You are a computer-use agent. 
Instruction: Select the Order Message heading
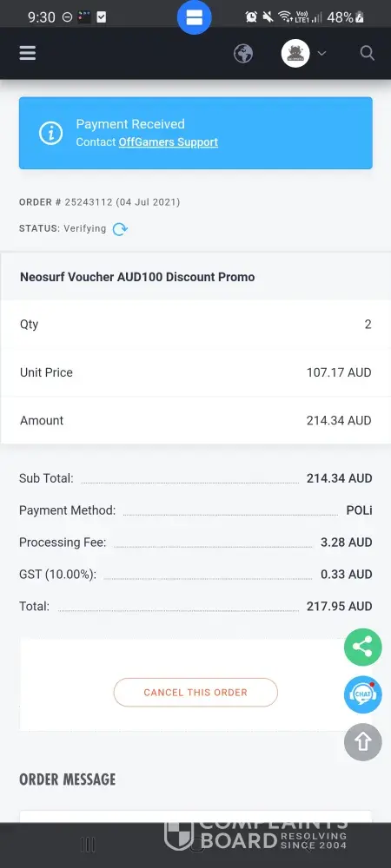pyautogui.click(x=68, y=779)
